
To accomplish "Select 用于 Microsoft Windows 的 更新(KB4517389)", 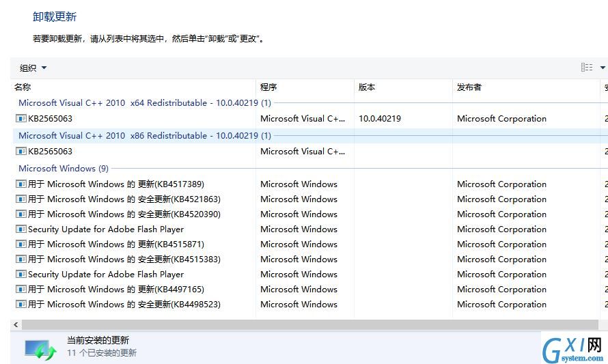I will tap(116, 184).
